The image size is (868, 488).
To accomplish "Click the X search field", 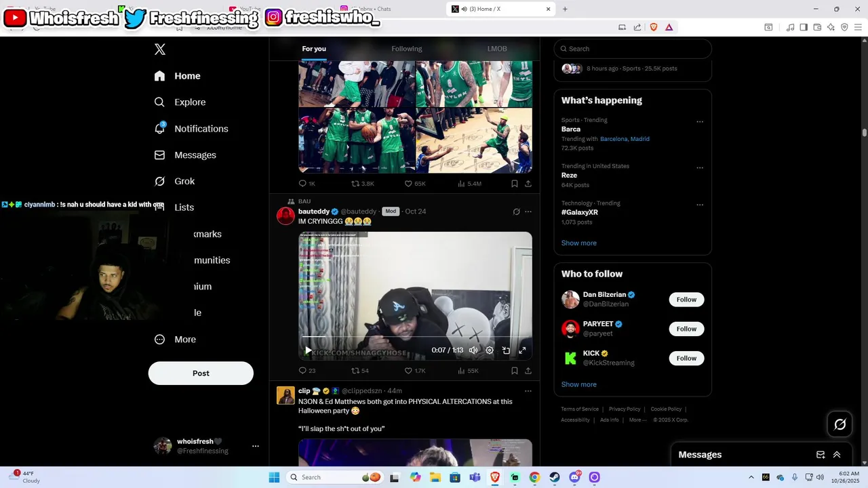I will pos(633,49).
